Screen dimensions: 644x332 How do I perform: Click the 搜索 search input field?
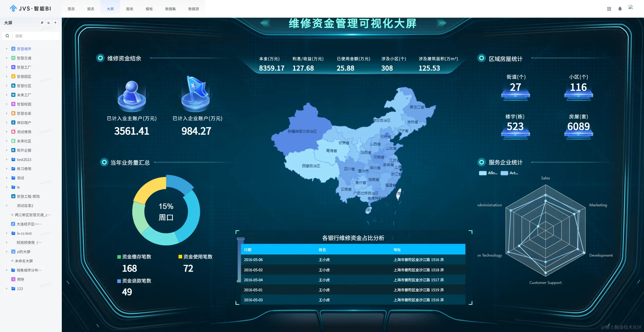(35, 36)
